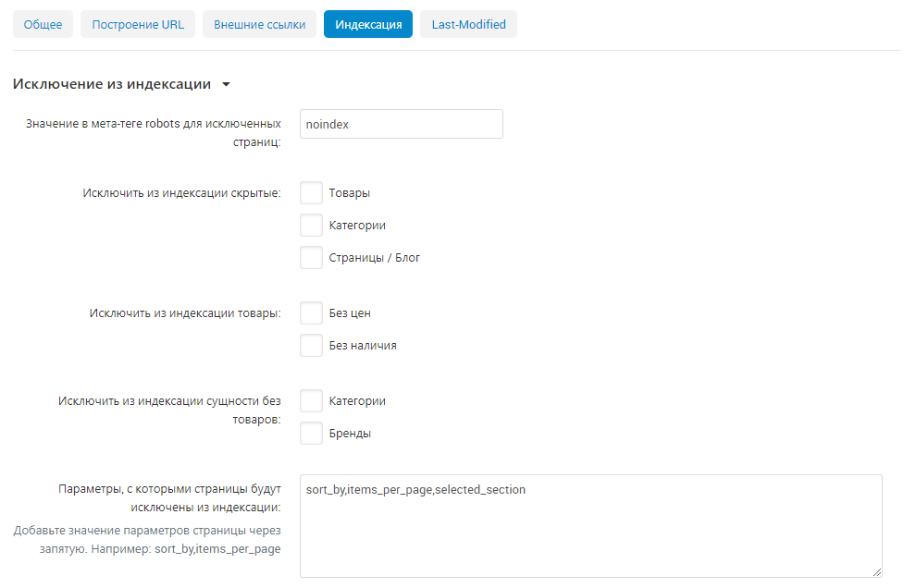Enable the Бренды checkbox
Screen dimensions: 904x588
[x=311, y=433]
